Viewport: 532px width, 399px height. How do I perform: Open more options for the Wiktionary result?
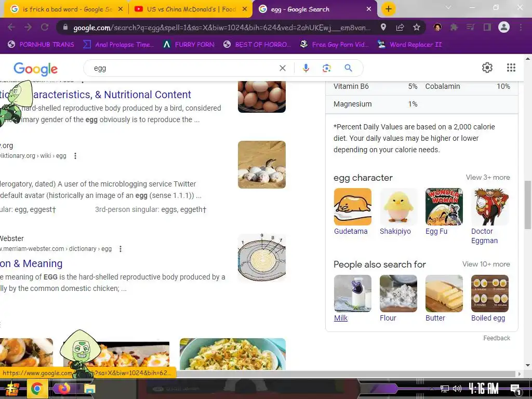pos(75,156)
